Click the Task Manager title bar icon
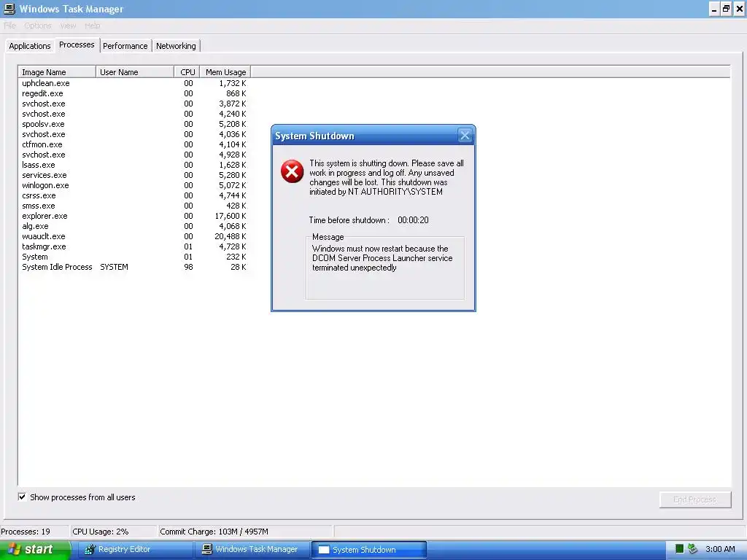Image resolution: width=747 pixels, height=560 pixels. (9, 9)
